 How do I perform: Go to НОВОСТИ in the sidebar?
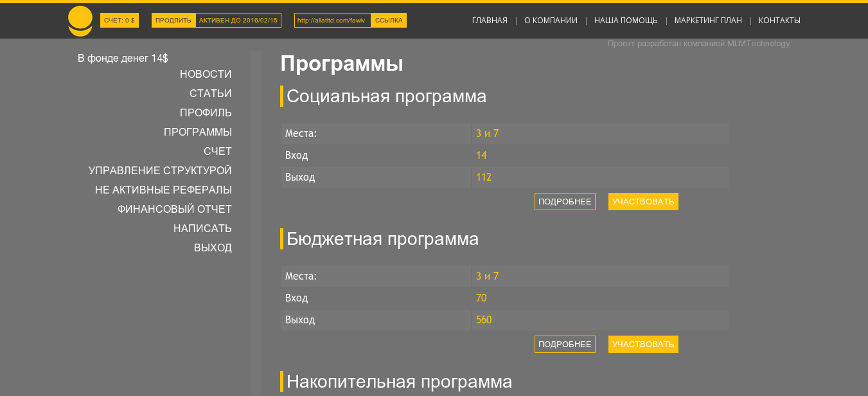pyautogui.click(x=206, y=75)
